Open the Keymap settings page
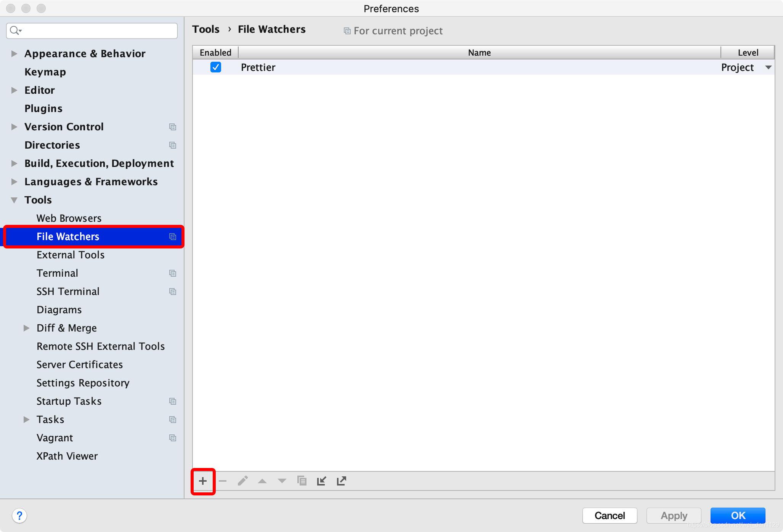The height and width of the screenshot is (532, 783). pos(45,72)
